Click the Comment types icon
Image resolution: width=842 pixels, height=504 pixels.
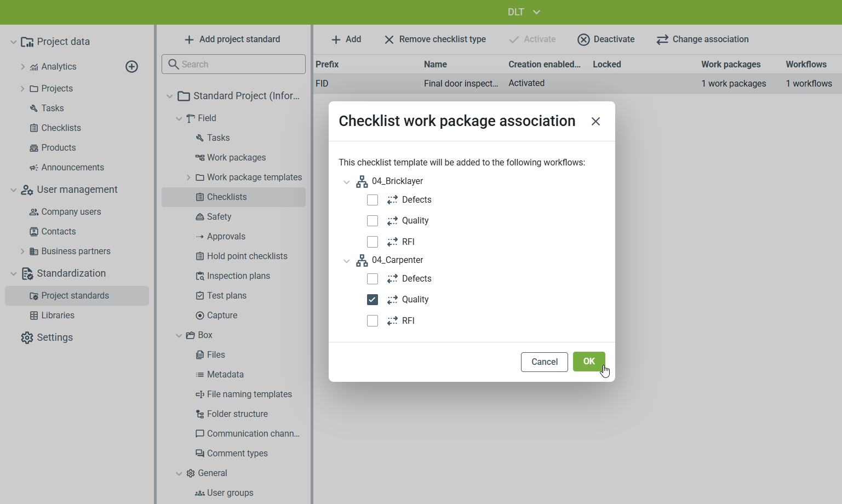200,454
